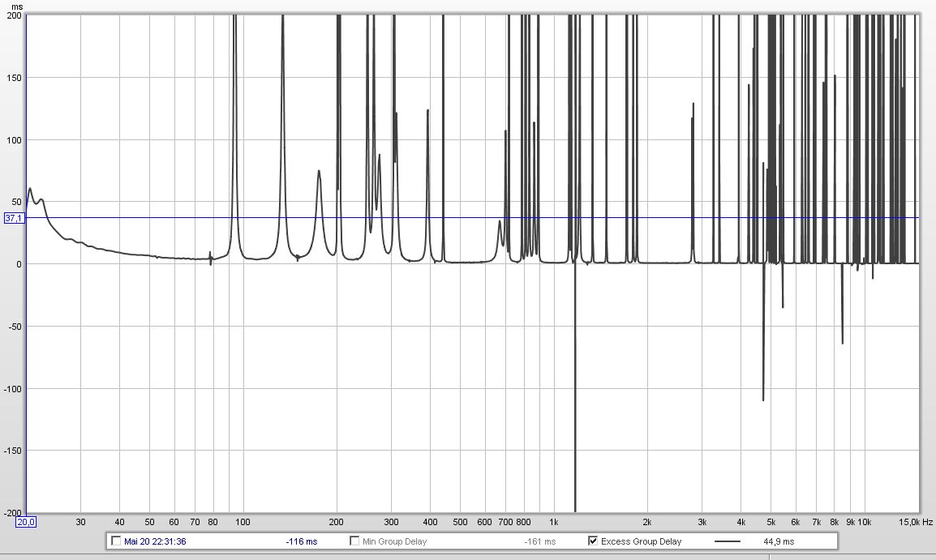This screenshot has height=560, width=936.
Task: Click the 70 label on the frequency axis
Action: tap(195, 522)
